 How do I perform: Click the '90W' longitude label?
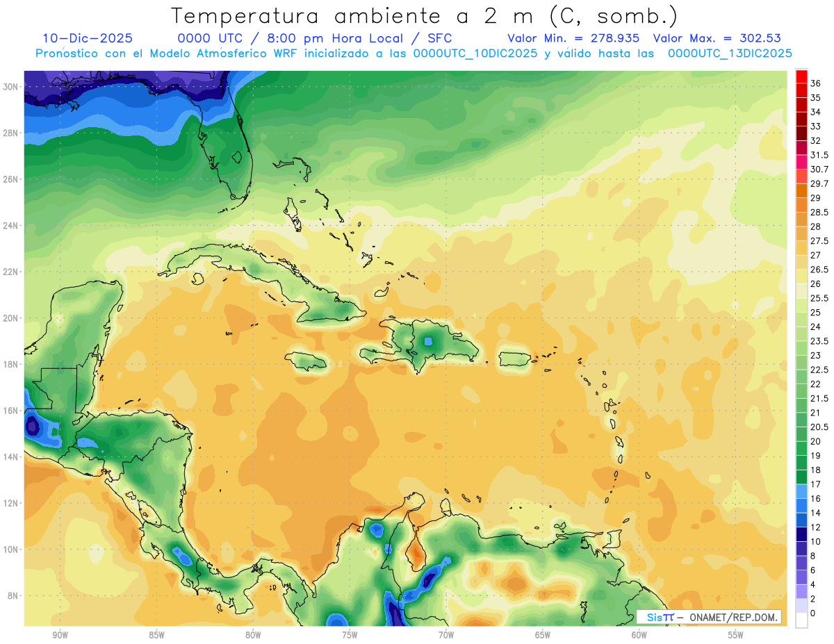(x=60, y=635)
